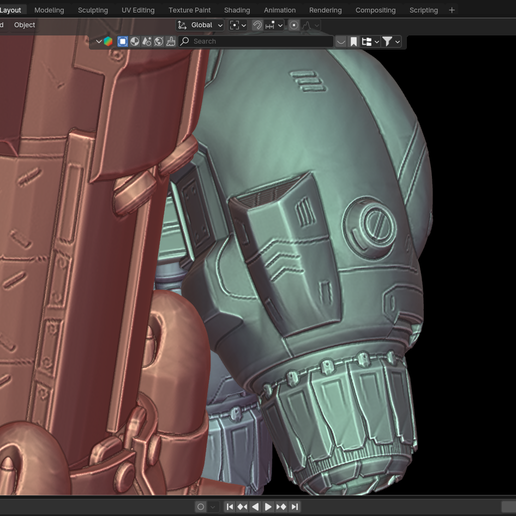Open the auto keying options dropdown

213,507
